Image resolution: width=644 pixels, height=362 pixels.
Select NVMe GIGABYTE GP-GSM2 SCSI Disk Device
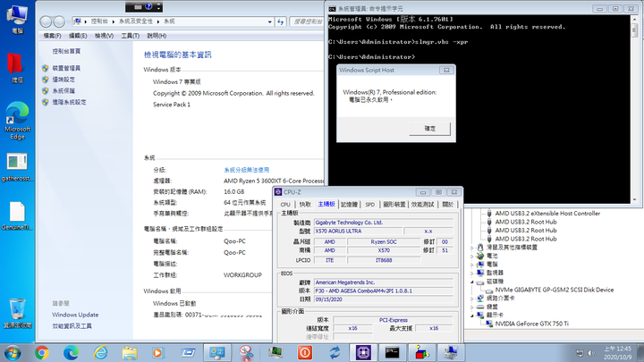click(554, 290)
